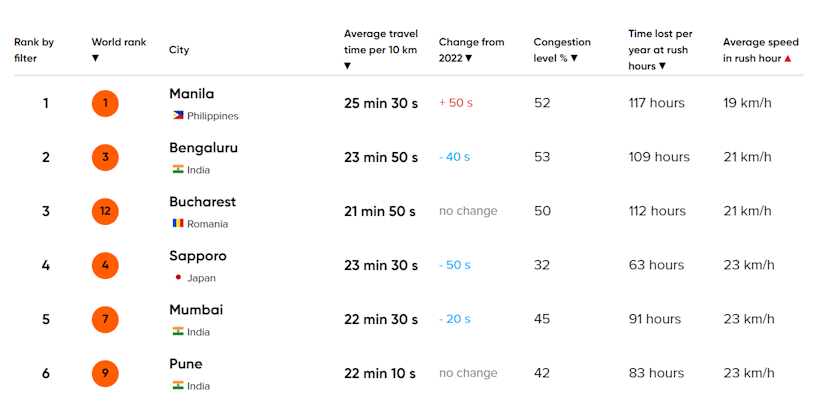Open the Mumbai city link
Viewport: 819px width, 407px height.
(x=196, y=310)
